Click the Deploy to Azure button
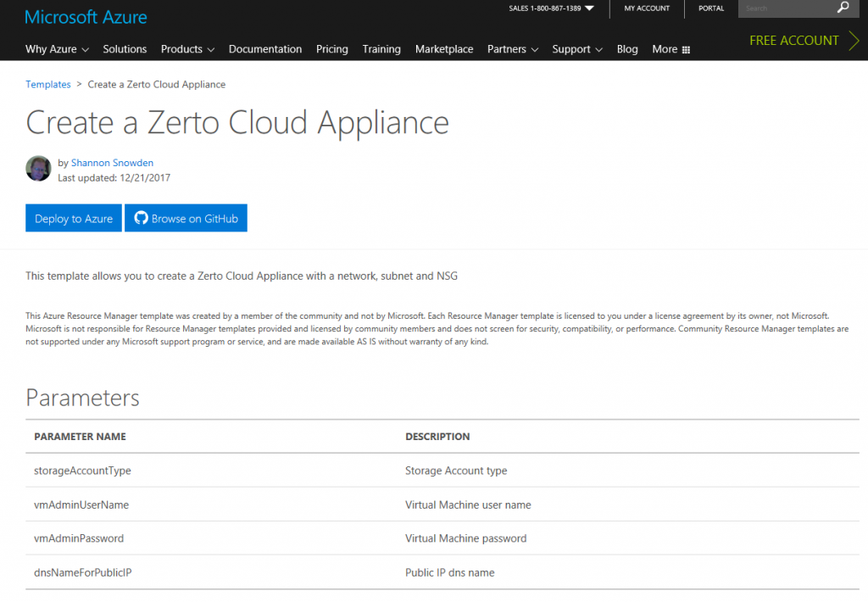The width and height of the screenshot is (868, 602). point(74,218)
